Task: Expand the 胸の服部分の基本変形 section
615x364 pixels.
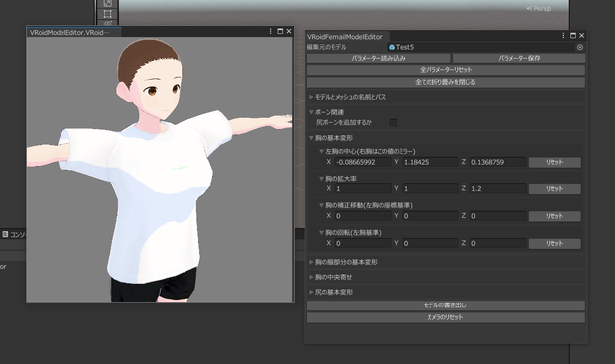Action: point(311,262)
